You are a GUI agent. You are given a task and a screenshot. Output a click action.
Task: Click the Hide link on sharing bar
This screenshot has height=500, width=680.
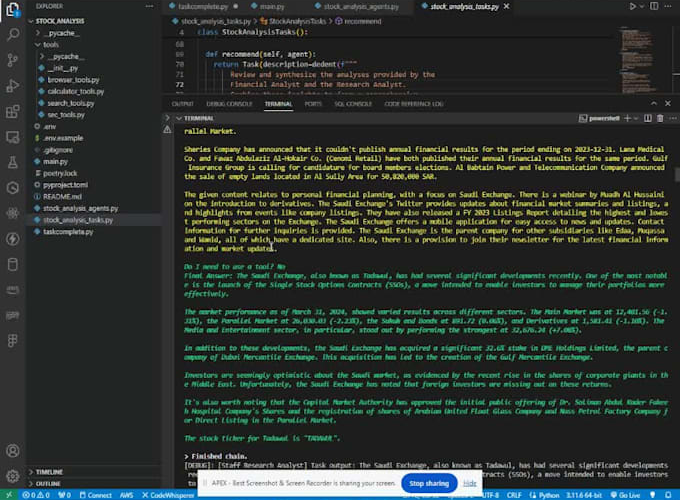tap(469, 483)
